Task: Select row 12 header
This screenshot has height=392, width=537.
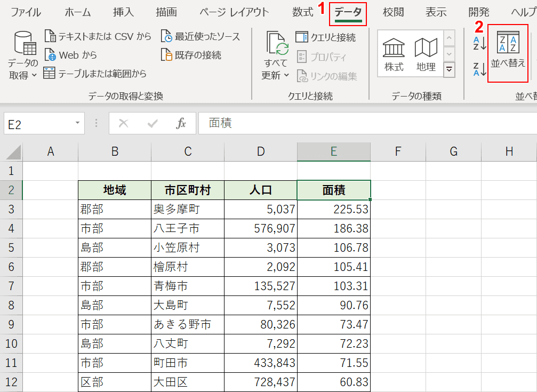Action: [x=11, y=382]
